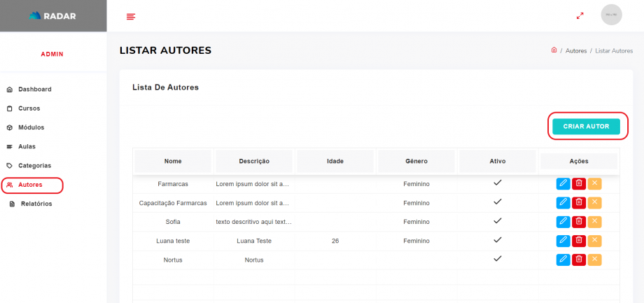Click the orange X icon for Farmarcas
The width and height of the screenshot is (644, 303).
coord(594,184)
